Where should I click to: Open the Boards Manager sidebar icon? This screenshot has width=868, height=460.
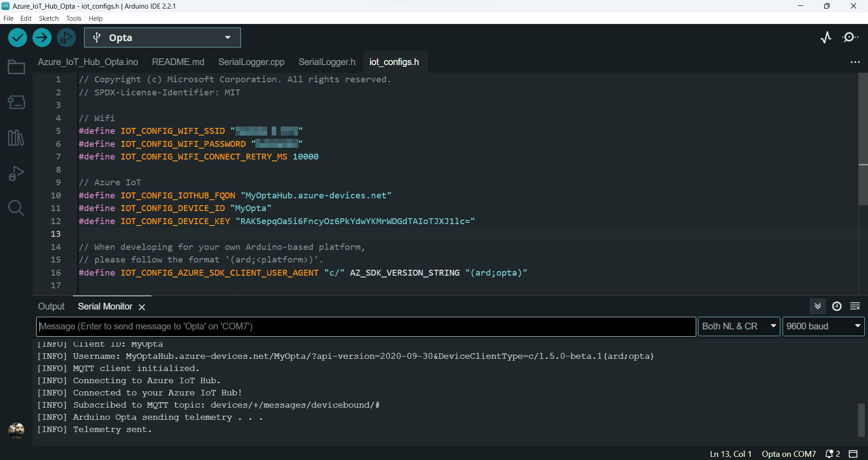pyautogui.click(x=16, y=102)
